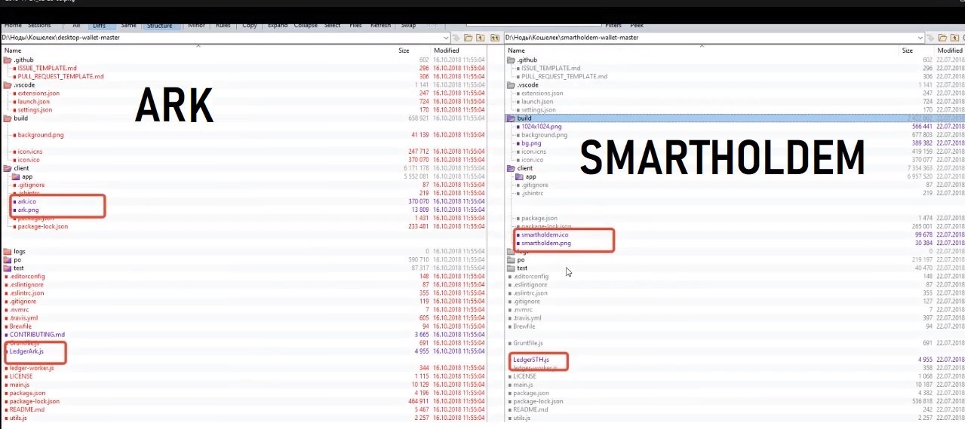Click the Peek button
The height and width of the screenshot is (429, 980).
pyautogui.click(x=637, y=26)
